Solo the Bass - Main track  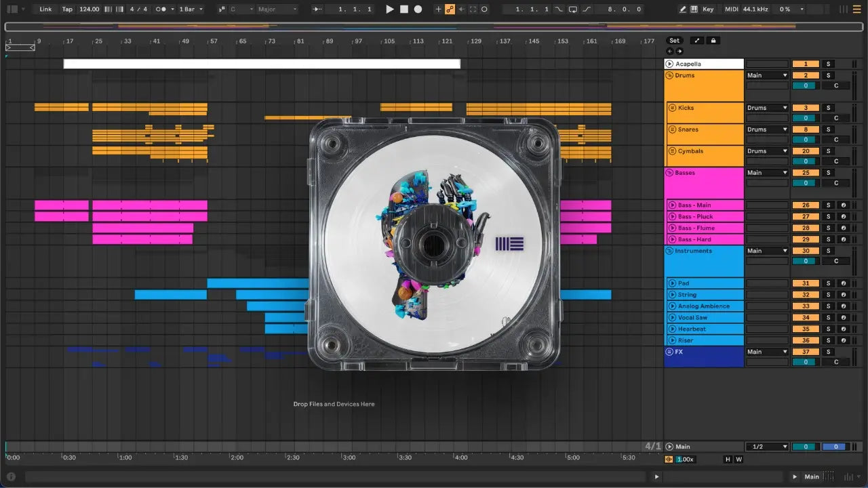point(827,205)
